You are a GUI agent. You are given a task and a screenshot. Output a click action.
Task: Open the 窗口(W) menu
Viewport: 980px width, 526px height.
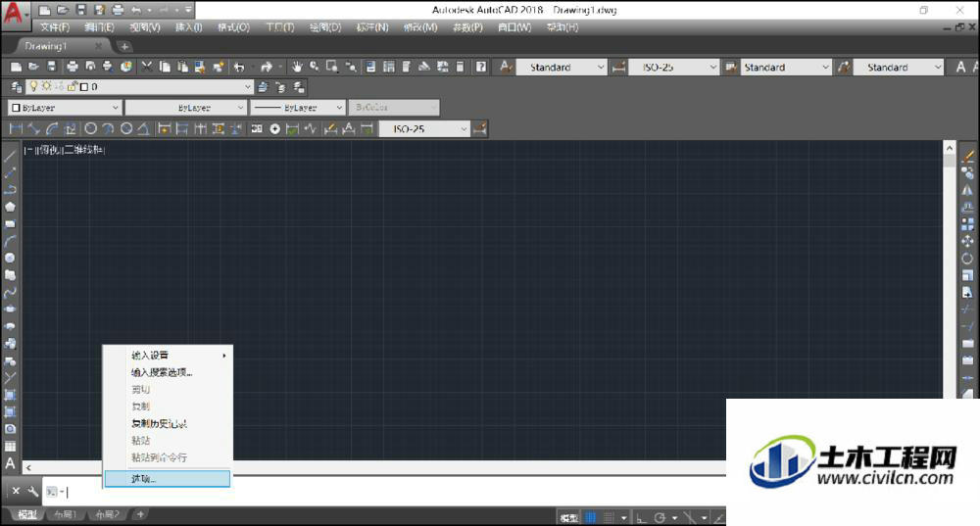(x=514, y=27)
